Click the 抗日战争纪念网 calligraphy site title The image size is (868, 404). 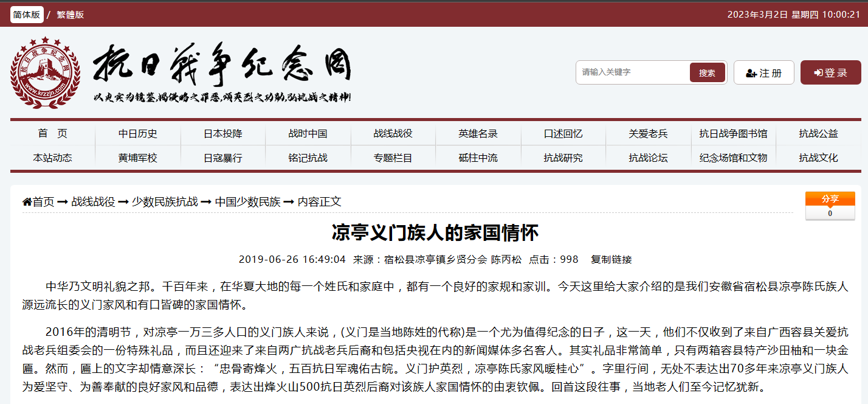(x=222, y=64)
